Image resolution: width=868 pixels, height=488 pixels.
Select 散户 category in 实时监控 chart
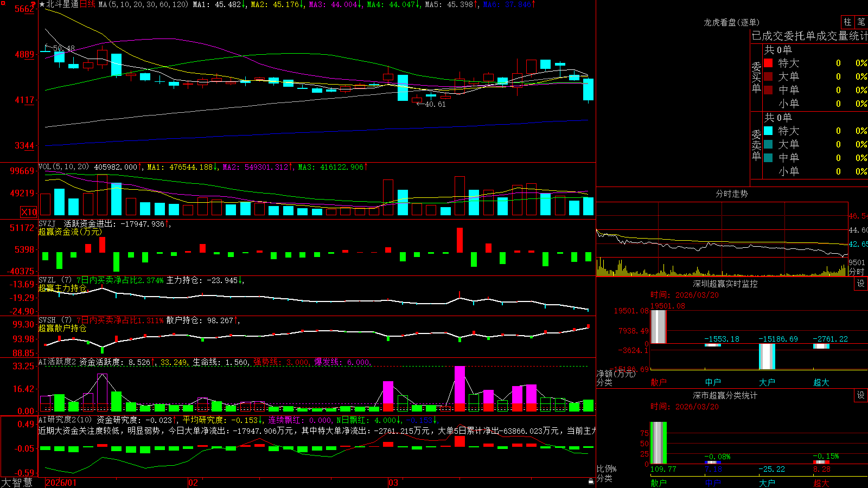659,382
